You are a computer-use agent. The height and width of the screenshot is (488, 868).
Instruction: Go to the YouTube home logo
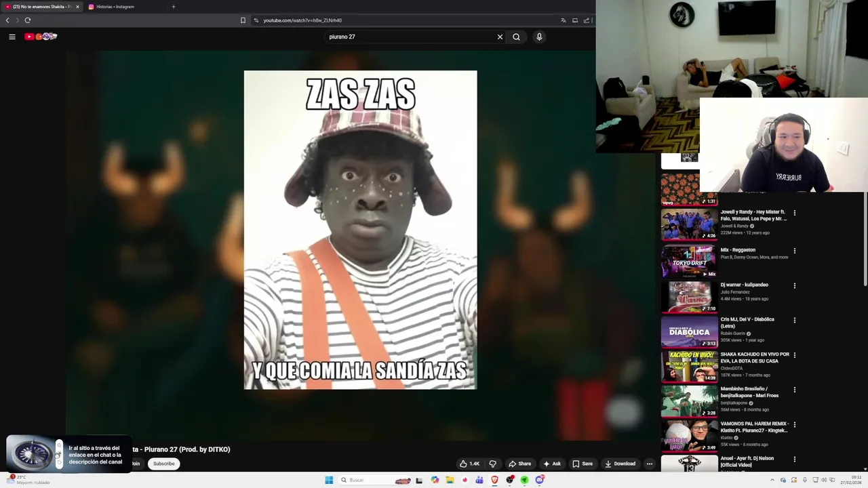(41, 37)
